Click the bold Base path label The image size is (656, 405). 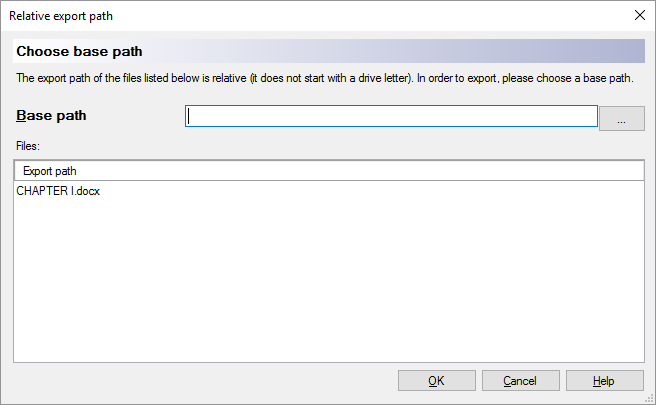pyautogui.click(x=51, y=115)
